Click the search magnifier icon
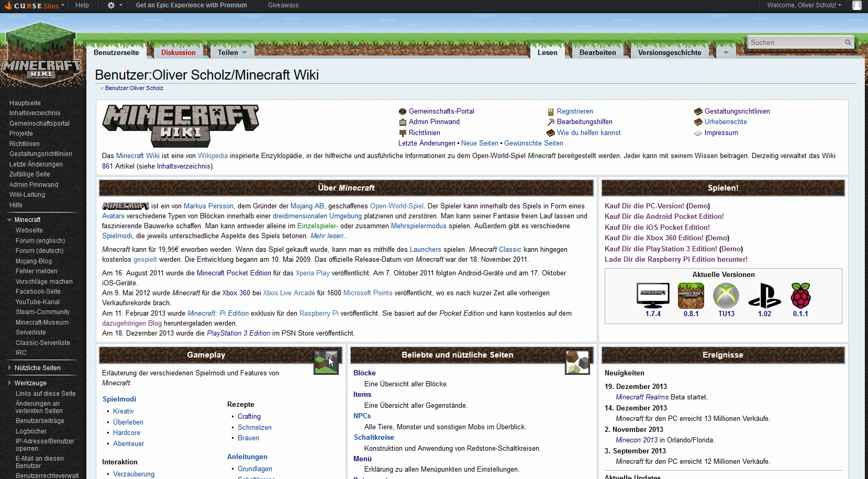The height and width of the screenshot is (479, 868). coord(848,42)
